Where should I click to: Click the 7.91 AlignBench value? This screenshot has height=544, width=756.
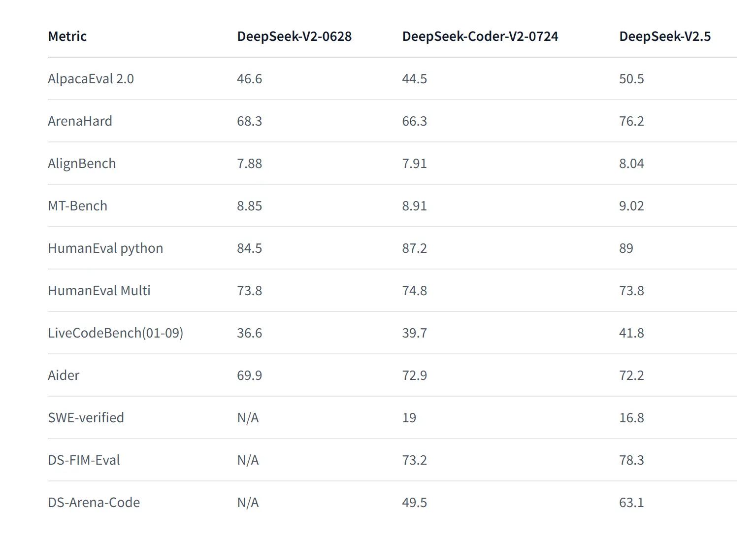point(414,164)
